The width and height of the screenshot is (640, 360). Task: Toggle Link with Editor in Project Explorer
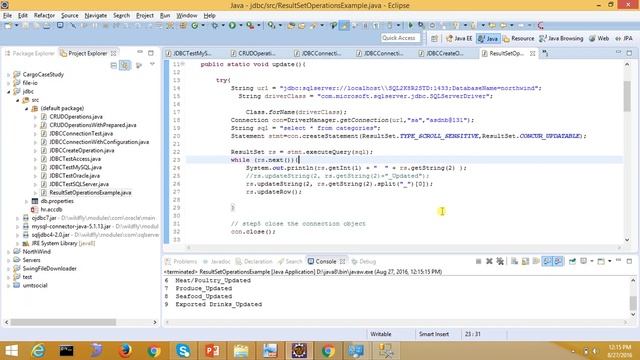coord(125,65)
